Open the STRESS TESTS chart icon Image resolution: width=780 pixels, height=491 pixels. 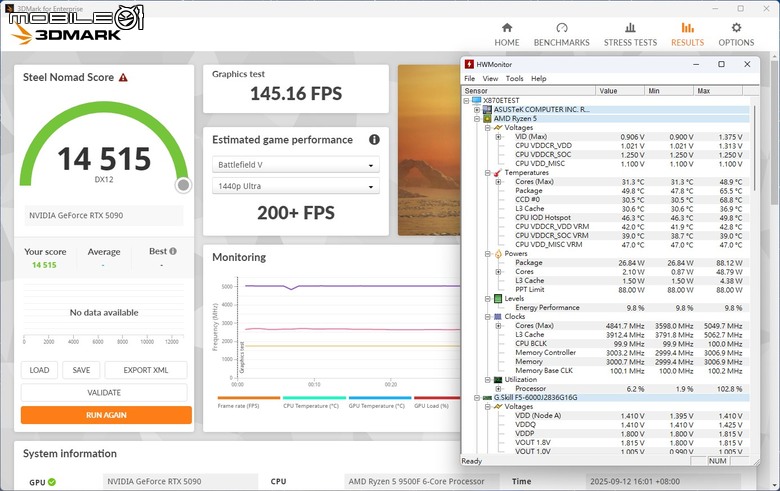[x=630, y=28]
